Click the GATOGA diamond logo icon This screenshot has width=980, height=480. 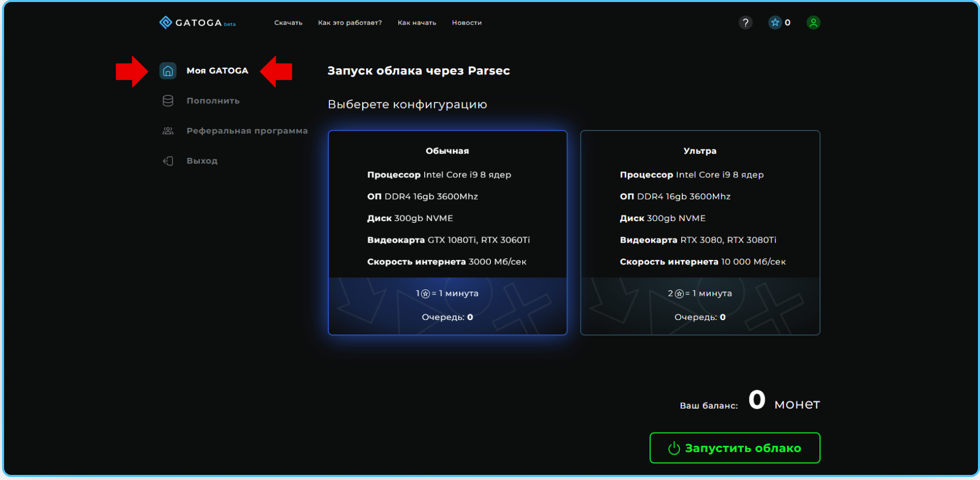point(166,22)
